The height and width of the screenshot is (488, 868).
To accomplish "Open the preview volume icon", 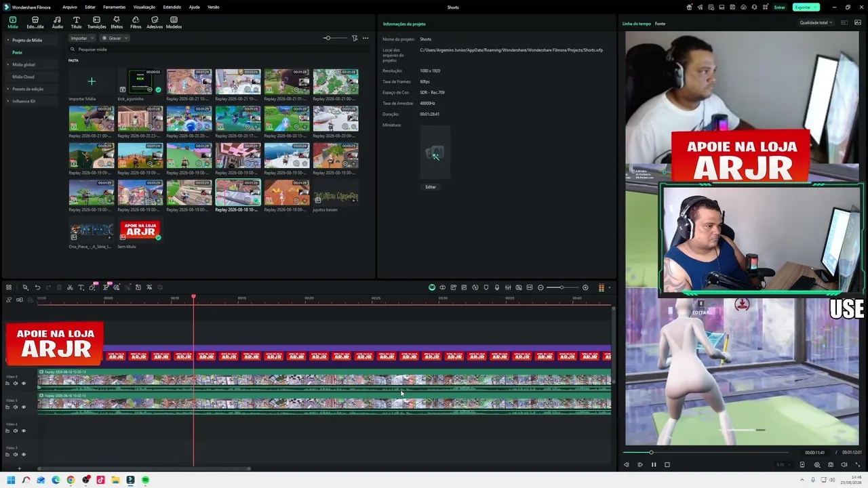I will coord(844,465).
